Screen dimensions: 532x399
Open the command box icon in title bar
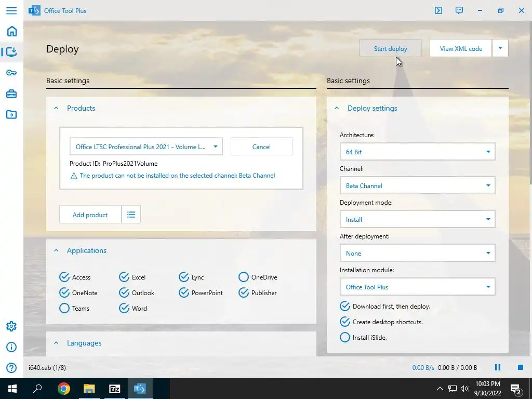438,10
